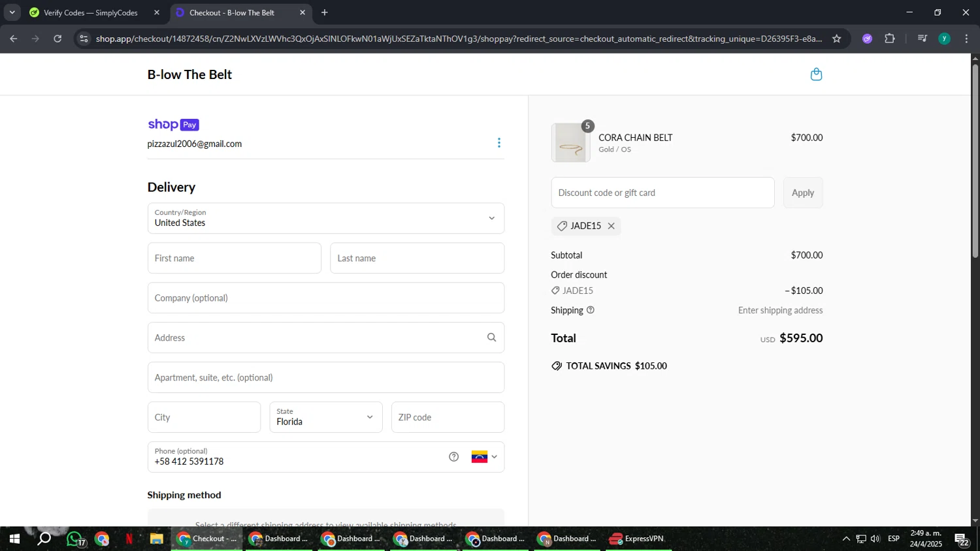Open the phone country flag selector
Image resolution: width=980 pixels, height=551 pixels.
484,457
